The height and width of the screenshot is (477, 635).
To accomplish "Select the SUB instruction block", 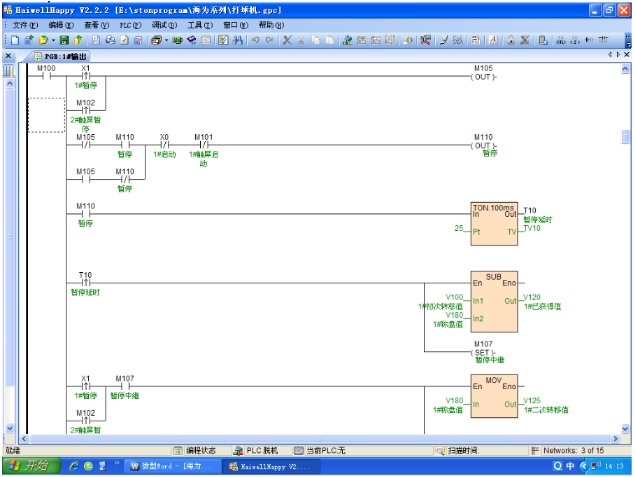I will point(494,300).
